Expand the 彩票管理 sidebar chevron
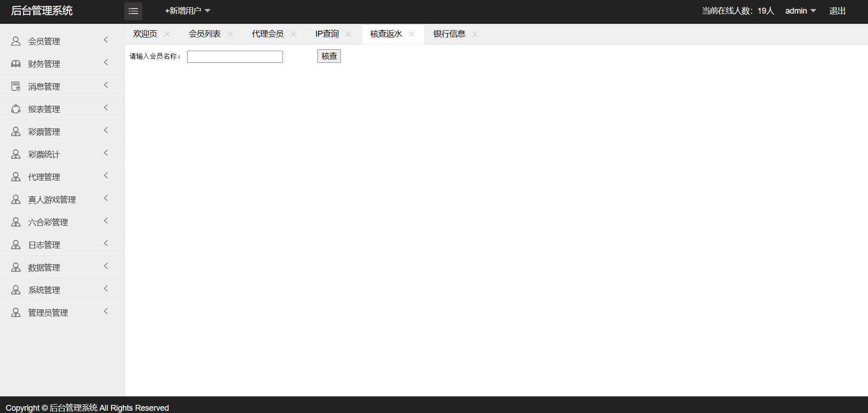 point(106,130)
